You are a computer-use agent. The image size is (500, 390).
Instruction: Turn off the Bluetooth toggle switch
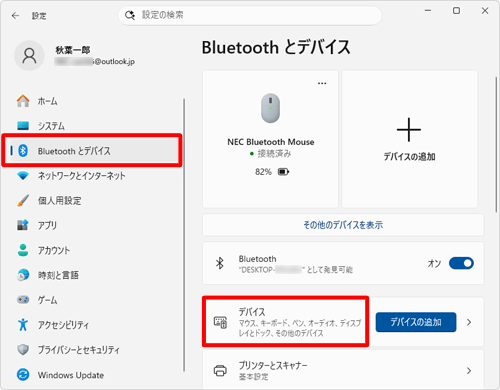[461, 263]
